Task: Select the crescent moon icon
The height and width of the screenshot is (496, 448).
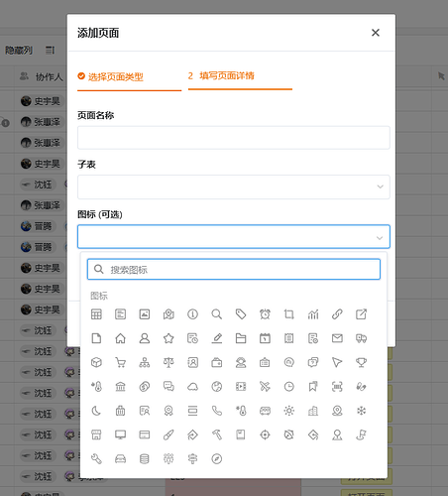Action: 96,411
